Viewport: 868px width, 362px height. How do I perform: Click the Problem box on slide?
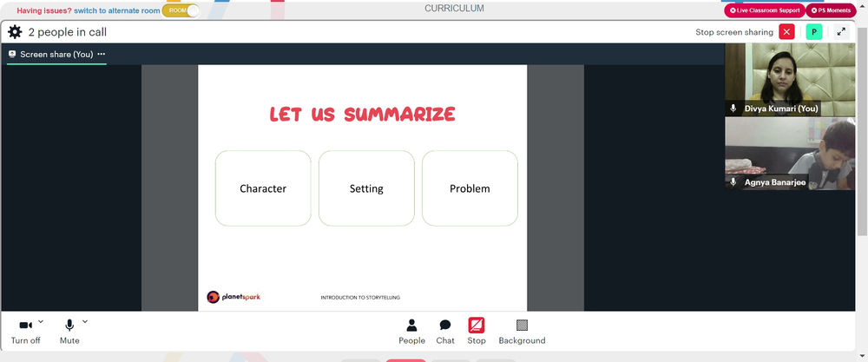tap(470, 188)
